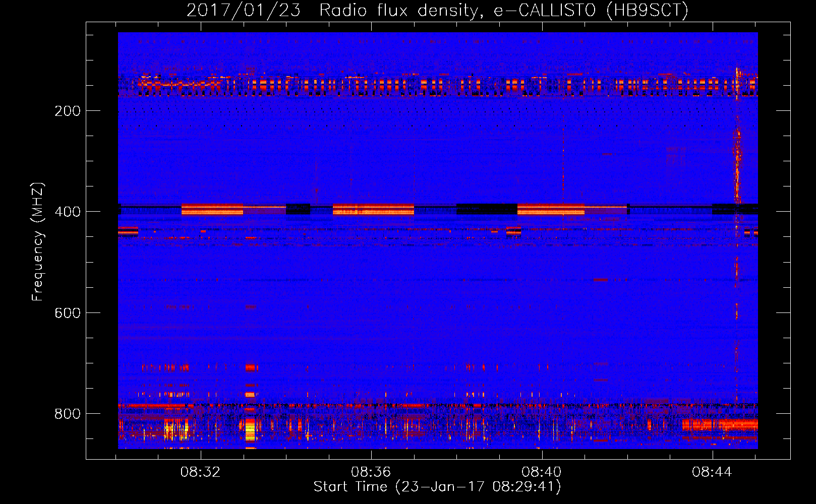Click the "Start Time (23-Jan-17 08:29:41)" label

click(x=437, y=486)
